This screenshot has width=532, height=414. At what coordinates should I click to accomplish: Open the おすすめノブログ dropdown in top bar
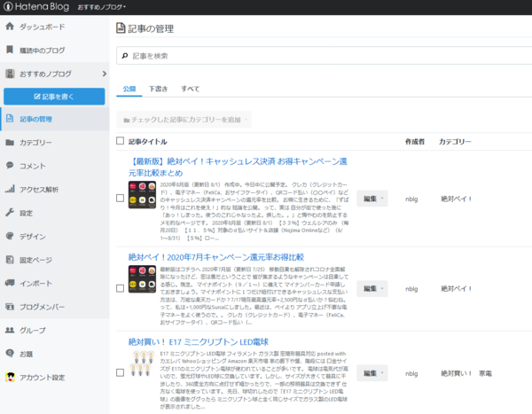coord(101,7)
